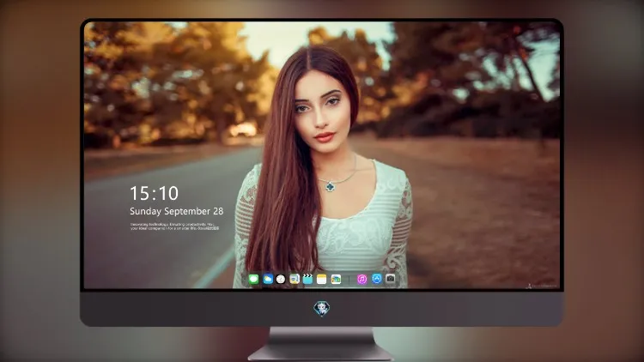The width and height of the screenshot is (644, 362).
Task: Open the yellow Notes app in the dock
Action: (322, 280)
